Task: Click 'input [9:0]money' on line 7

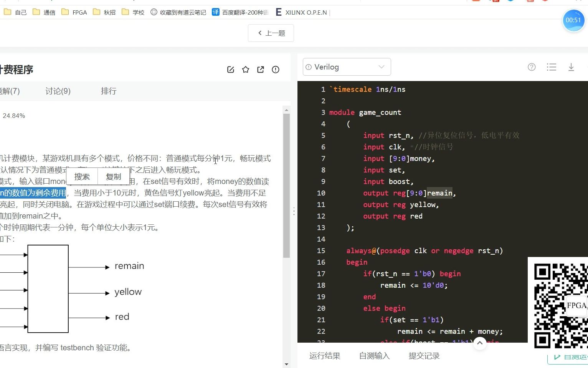Action: (399, 158)
